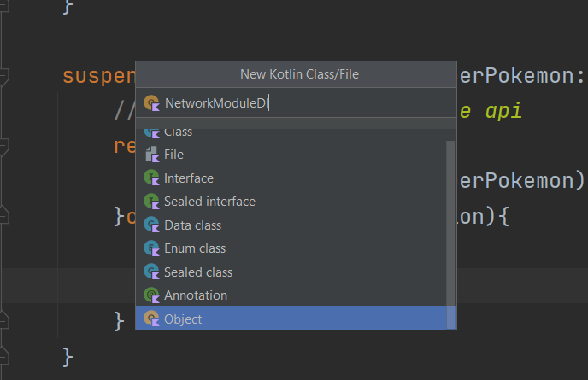Select File from the kind list
This screenshot has height=380, width=588.
173,155
